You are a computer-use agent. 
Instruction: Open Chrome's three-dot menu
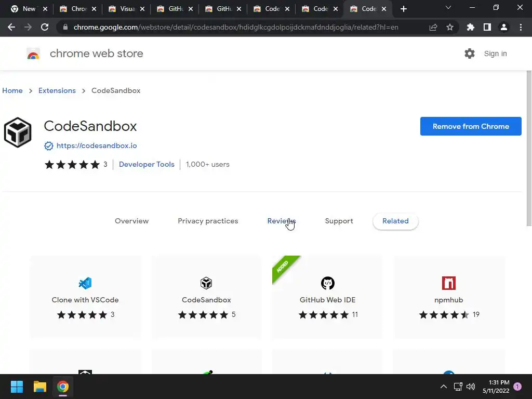coord(521,27)
